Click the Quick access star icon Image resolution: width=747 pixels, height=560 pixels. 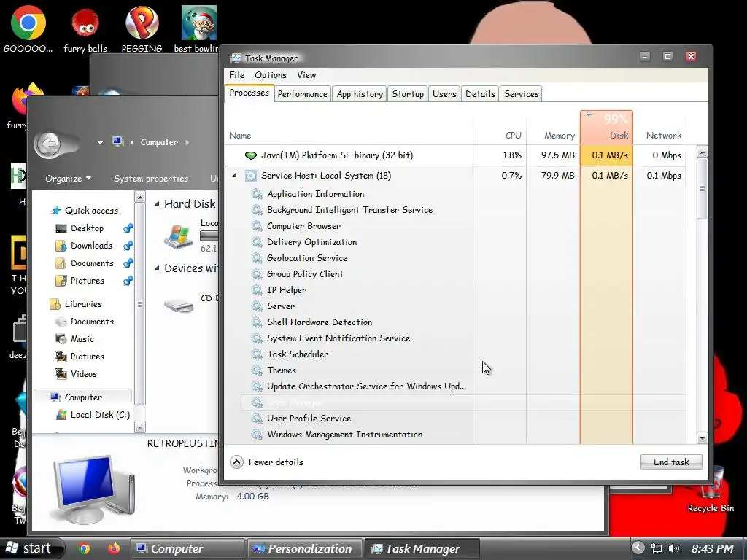[56, 211]
